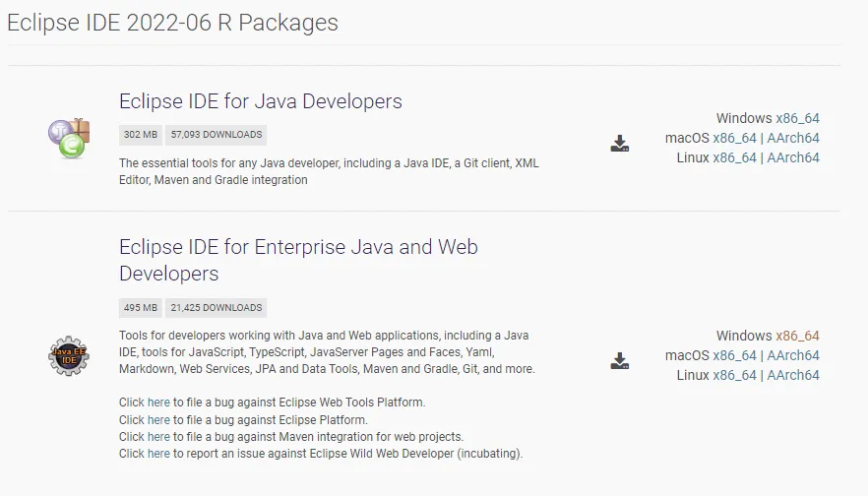Open the Eclipse IDE for Java Developers title

(x=261, y=101)
